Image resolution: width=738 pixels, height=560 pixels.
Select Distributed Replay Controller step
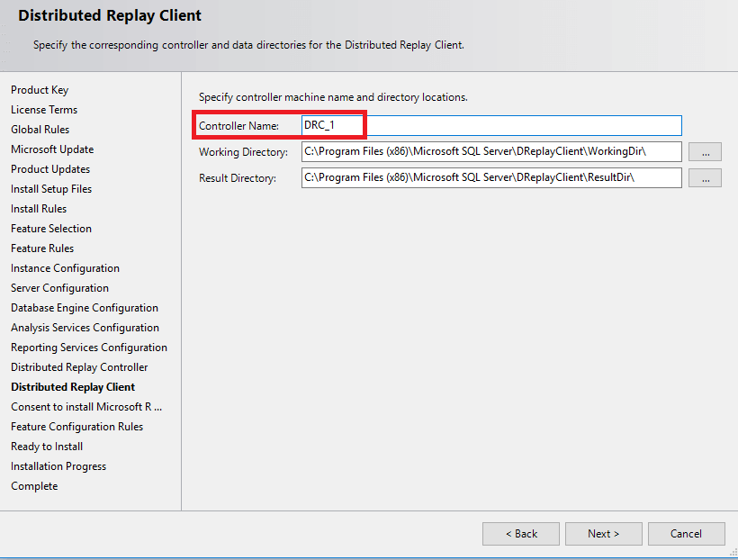coord(79,367)
